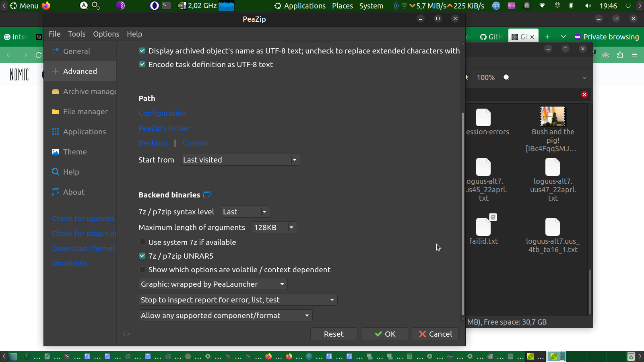The width and height of the screenshot is (644, 362).
Task: Enable Use system 7z if available
Action: (142, 242)
